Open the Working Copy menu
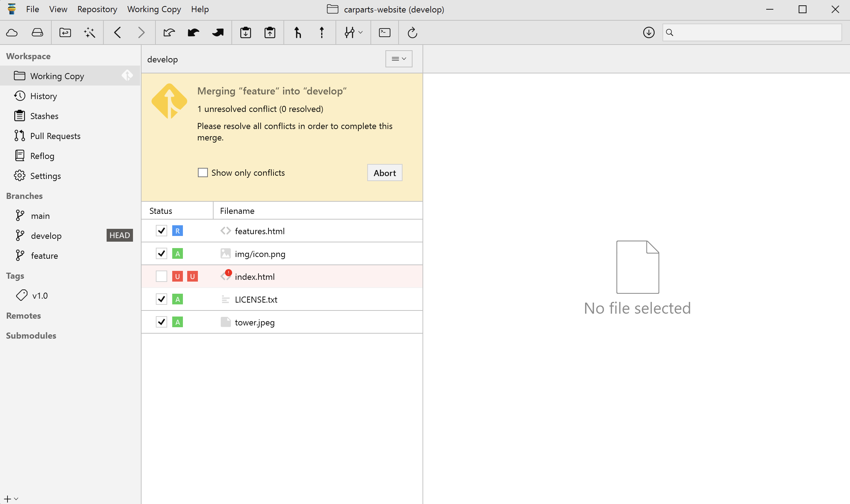The width and height of the screenshot is (850, 504). 154,9
